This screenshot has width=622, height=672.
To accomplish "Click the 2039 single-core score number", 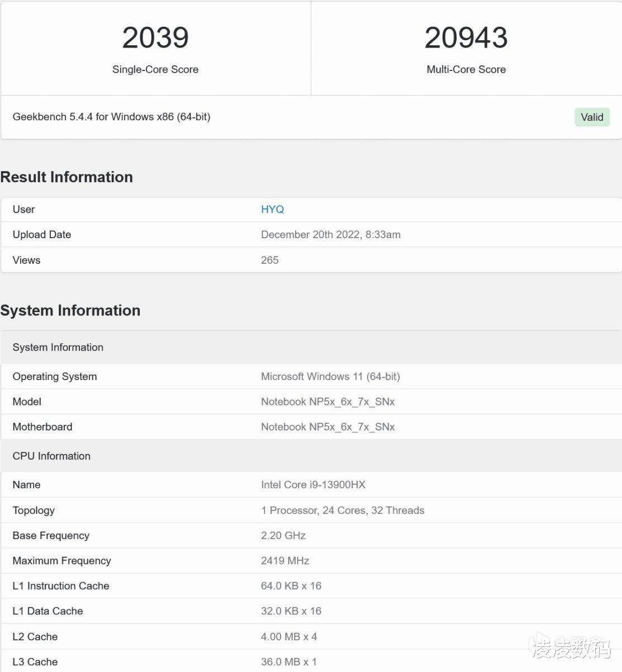I will pos(155,38).
